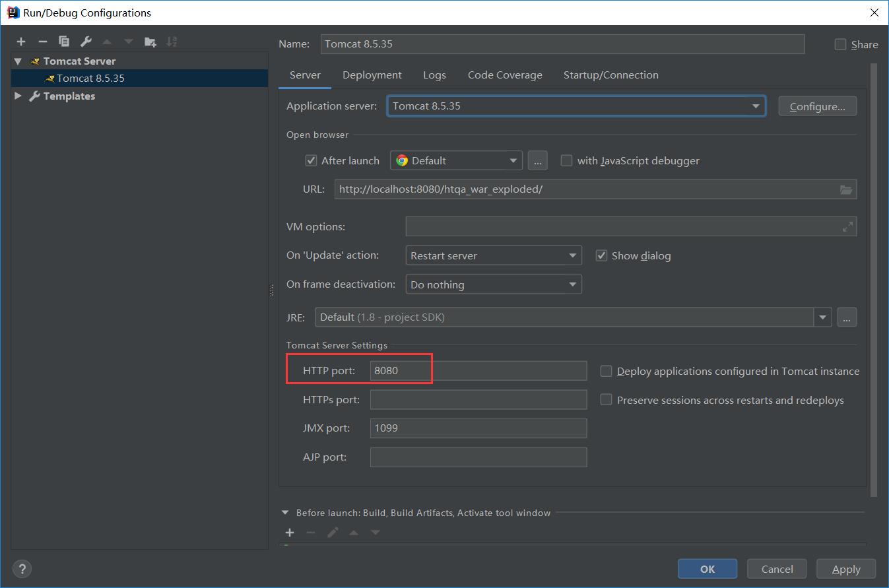Switch to the Logs tab
This screenshot has height=588, width=889.
[x=434, y=75]
